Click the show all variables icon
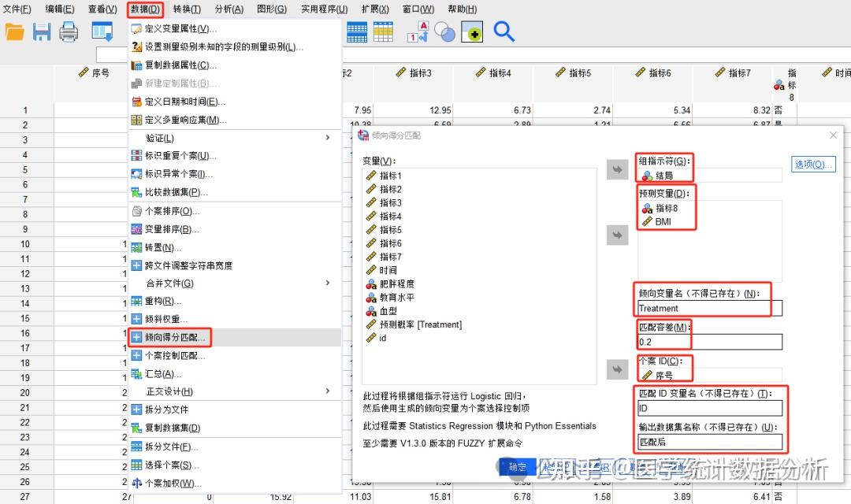 pyautogui.click(x=472, y=33)
